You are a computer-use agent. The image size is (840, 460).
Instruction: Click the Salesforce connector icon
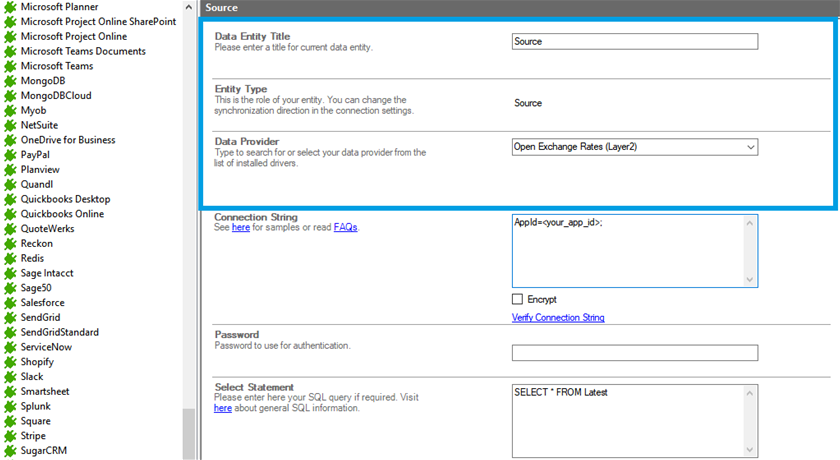pos(11,303)
